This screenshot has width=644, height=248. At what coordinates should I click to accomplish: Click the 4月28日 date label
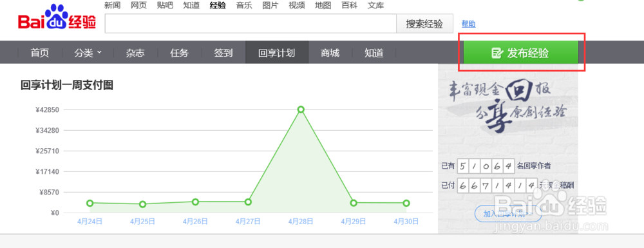(x=301, y=222)
